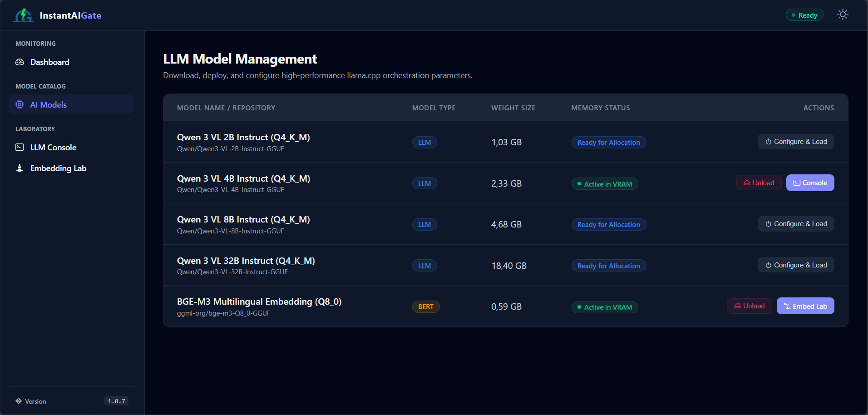Click repository Qwen/Qwen3-VL-2B-Instruct-GGUF
Viewport: 868px width, 415px height.
coord(231,149)
